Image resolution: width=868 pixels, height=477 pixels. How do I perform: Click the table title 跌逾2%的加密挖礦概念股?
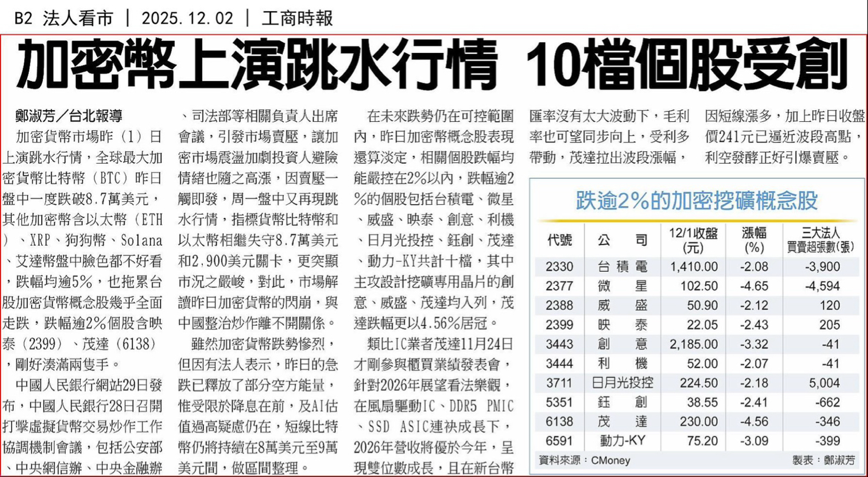(697, 201)
